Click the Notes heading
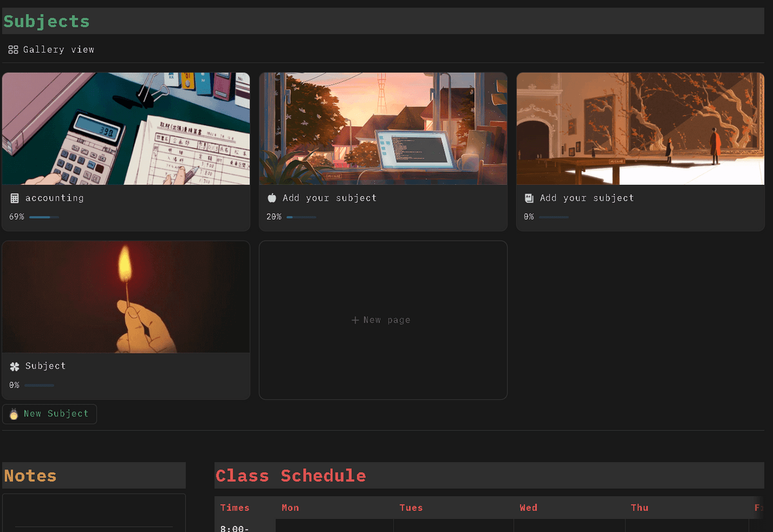This screenshot has height=532, width=773. coord(30,476)
